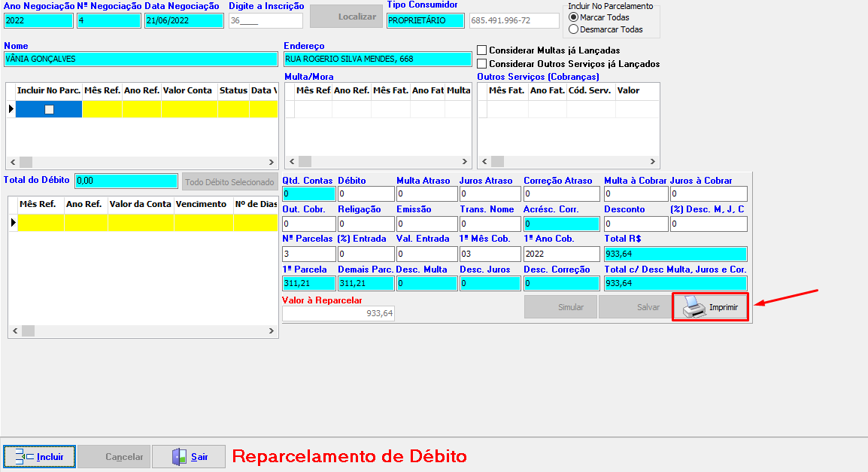
Task: Click the Valor Conta column header
Action: click(x=188, y=90)
